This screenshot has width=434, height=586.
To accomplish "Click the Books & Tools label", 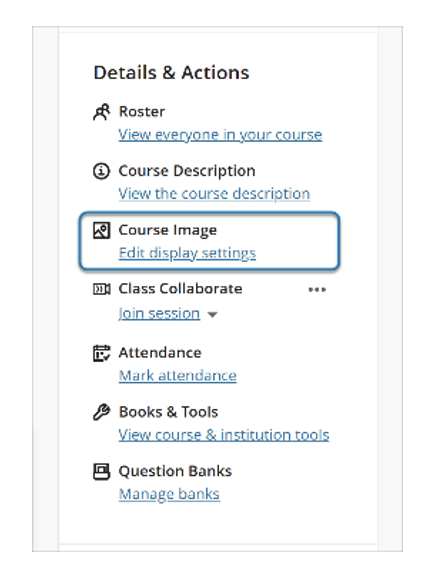I will (168, 412).
